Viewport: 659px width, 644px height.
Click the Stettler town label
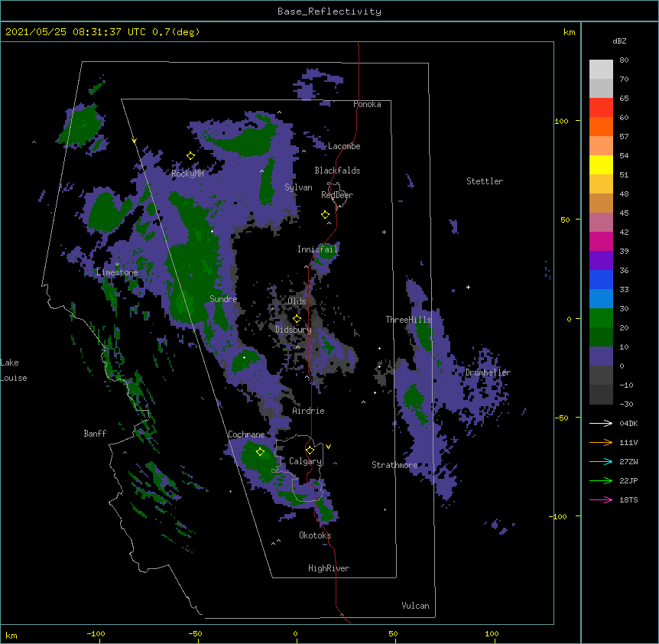[x=485, y=181]
